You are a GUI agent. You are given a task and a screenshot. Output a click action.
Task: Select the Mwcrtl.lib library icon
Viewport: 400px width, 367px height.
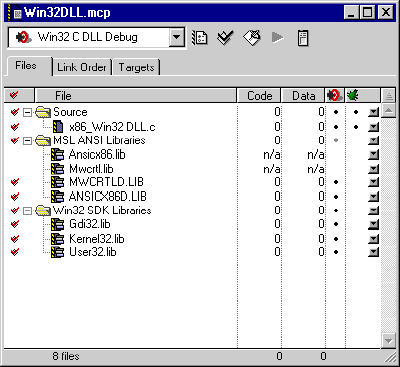coord(57,169)
